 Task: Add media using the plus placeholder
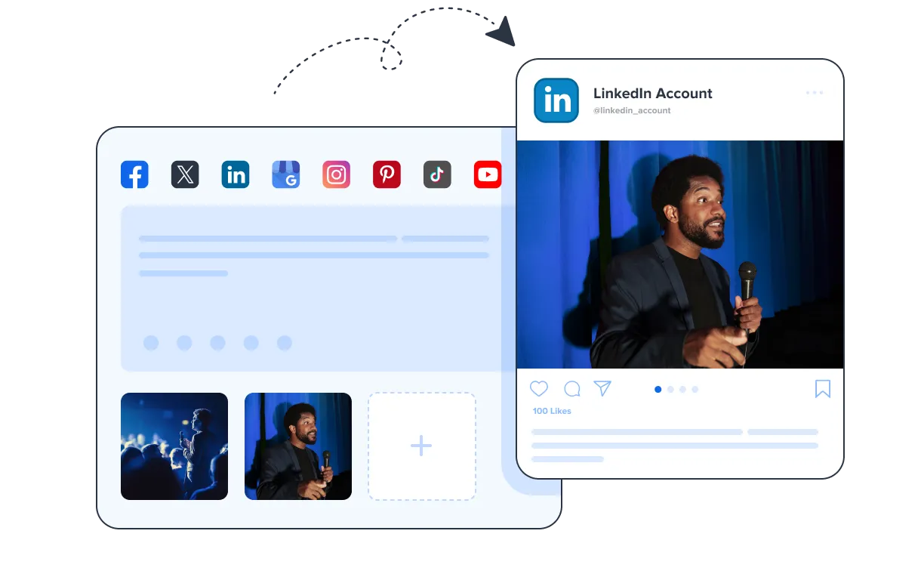point(422,446)
